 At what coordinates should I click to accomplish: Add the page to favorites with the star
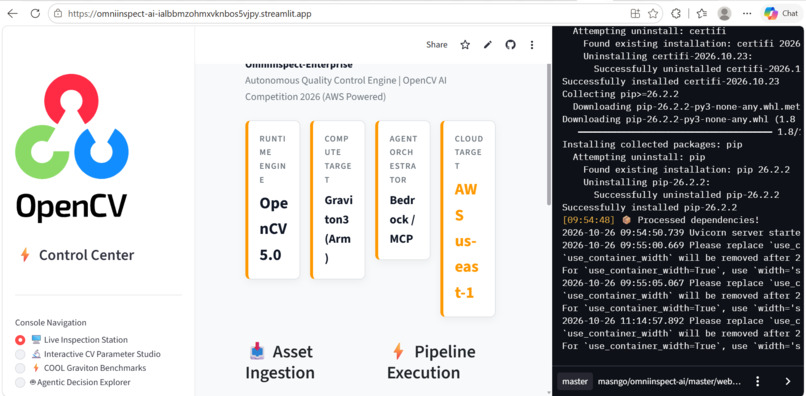tap(653, 14)
